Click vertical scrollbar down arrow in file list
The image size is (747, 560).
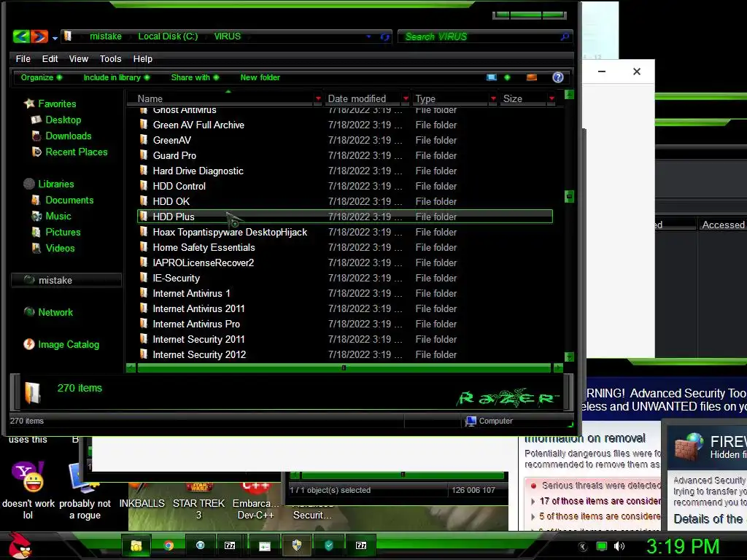coord(569,357)
